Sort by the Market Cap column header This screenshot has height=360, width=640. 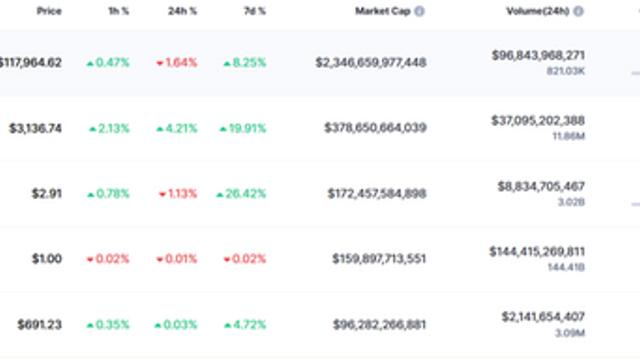(x=382, y=11)
